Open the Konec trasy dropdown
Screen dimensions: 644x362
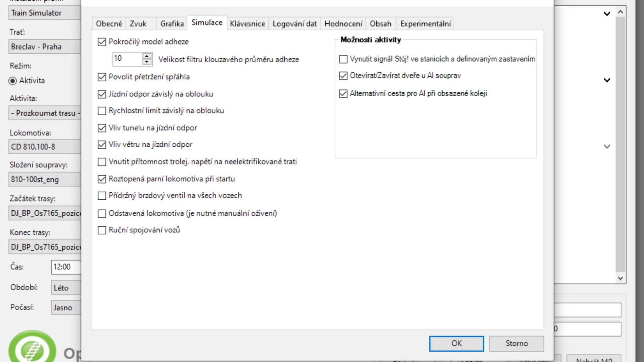(x=45, y=247)
